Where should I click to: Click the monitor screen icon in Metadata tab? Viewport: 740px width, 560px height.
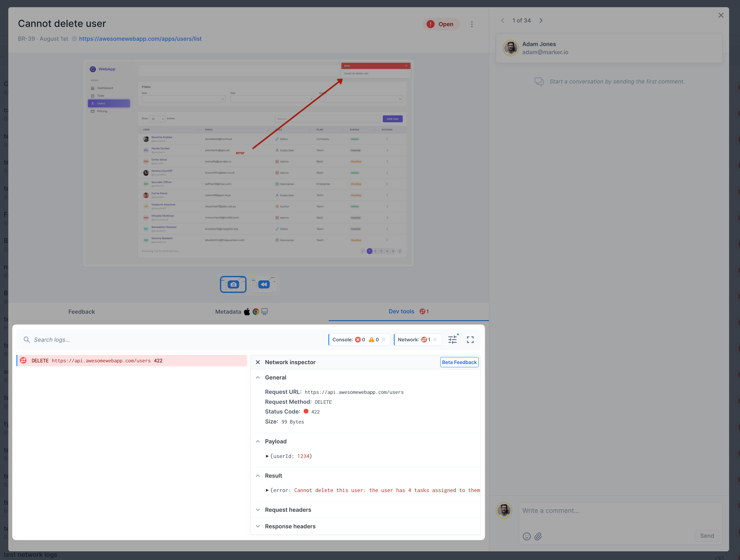[265, 312]
